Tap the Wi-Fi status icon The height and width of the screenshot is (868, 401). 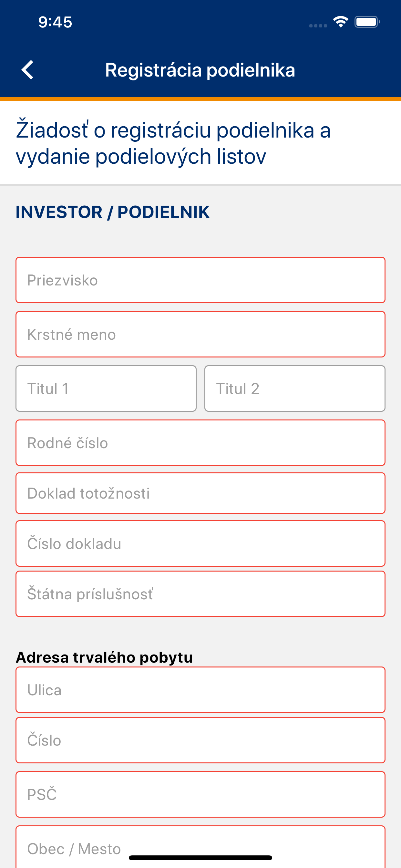[x=340, y=22]
